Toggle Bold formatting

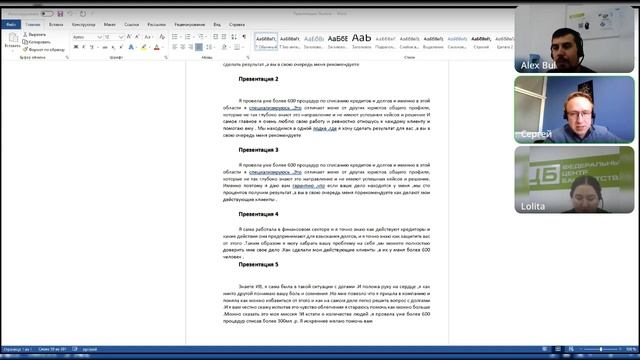[76, 47]
